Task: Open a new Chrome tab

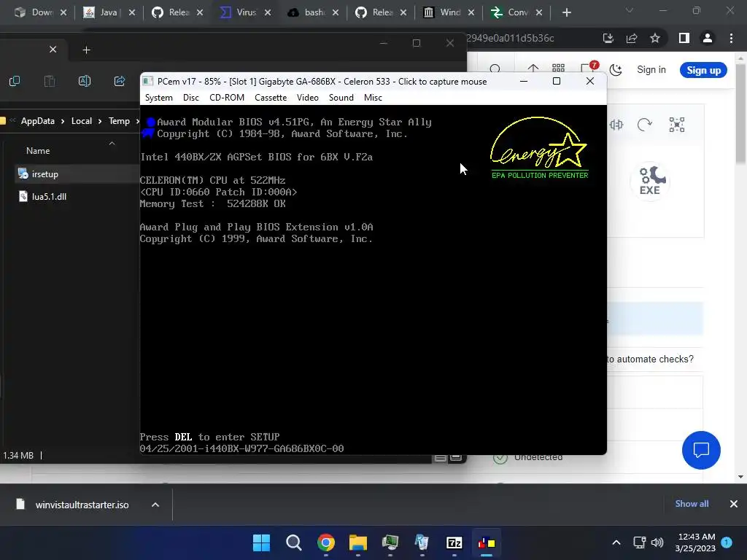Action: (x=566, y=12)
